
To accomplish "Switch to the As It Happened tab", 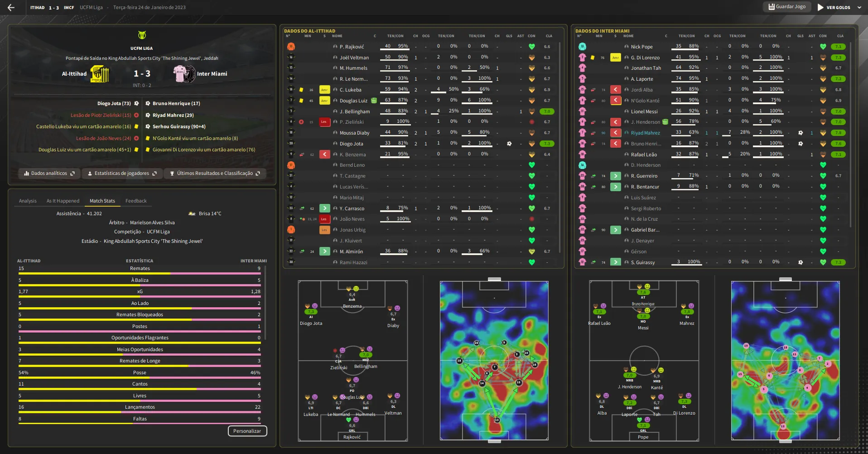I will (63, 201).
